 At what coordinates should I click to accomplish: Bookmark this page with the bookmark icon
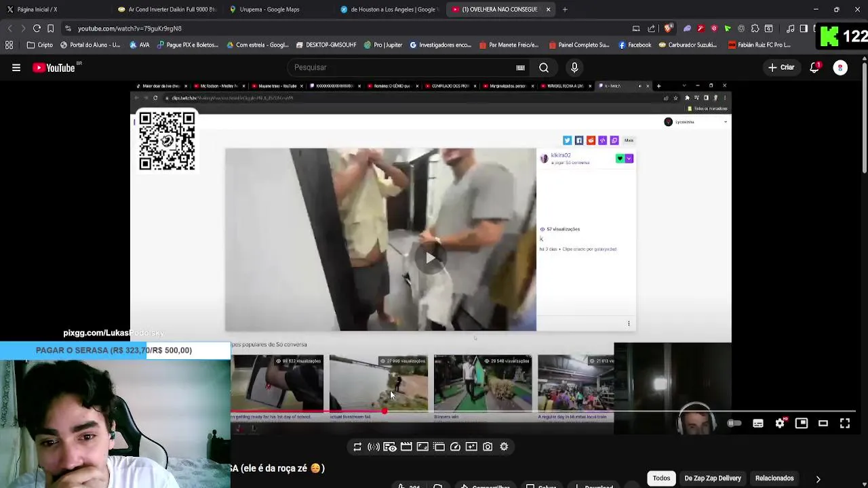coord(50,28)
